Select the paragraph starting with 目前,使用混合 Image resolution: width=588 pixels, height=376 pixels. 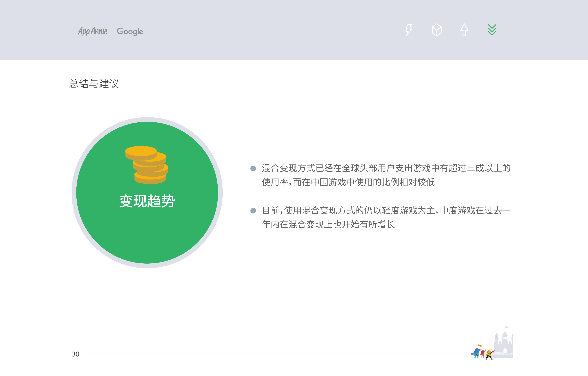[386, 217]
